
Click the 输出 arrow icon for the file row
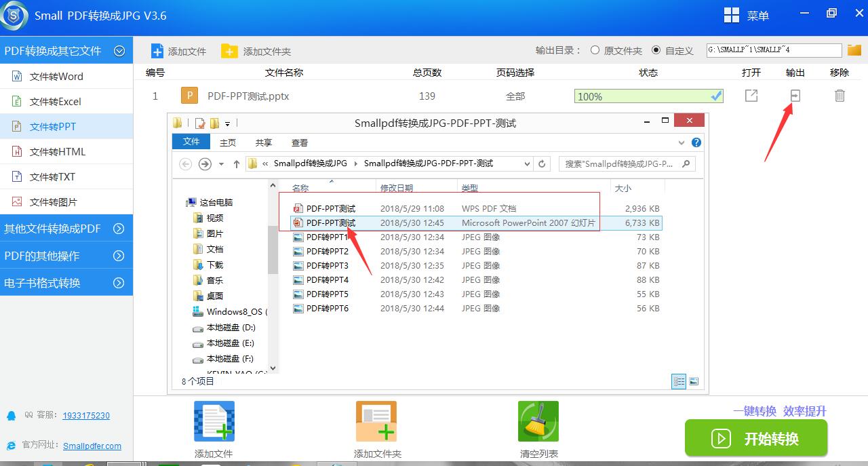[x=795, y=96]
